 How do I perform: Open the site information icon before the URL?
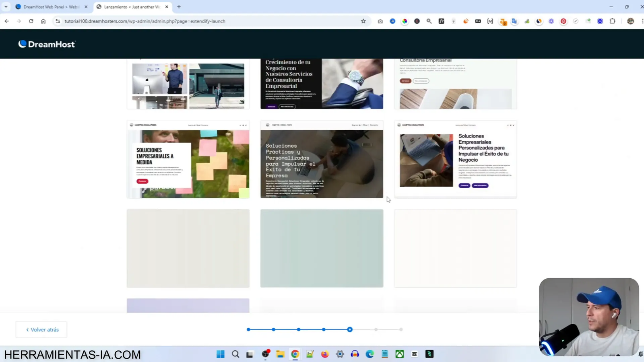point(57,21)
